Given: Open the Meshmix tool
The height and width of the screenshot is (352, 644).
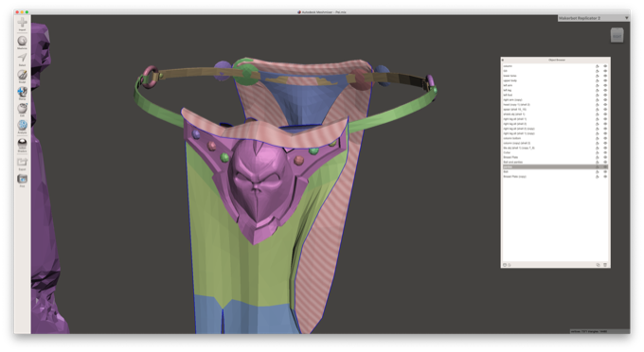Looking at the screenshot, I should [x=22, y=41].
